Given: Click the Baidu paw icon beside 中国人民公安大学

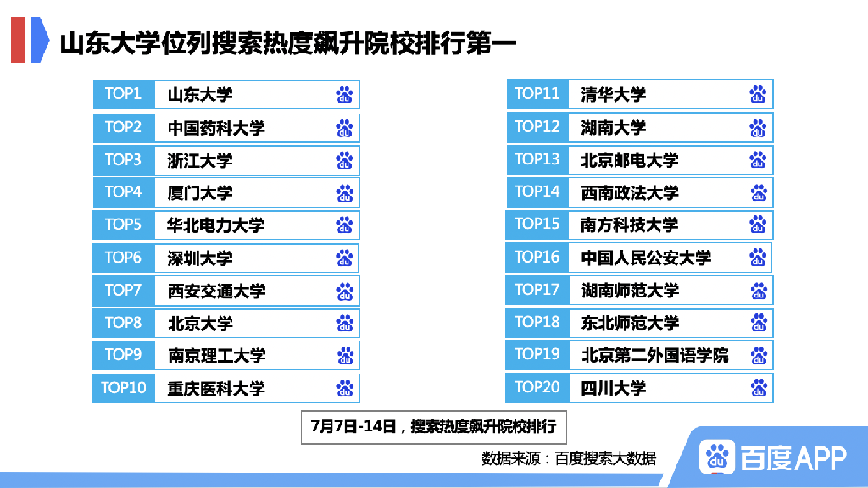Looking at the screenshot, I should (757, 258).
